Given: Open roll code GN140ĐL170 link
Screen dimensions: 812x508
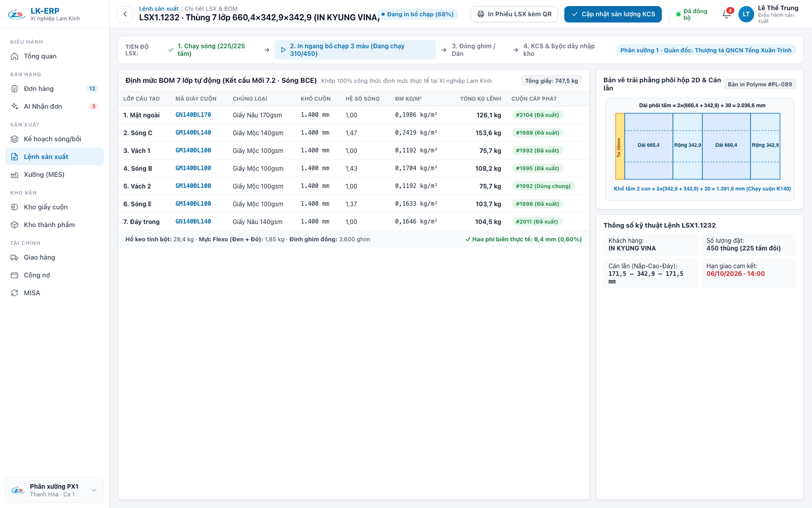Looking at the screenshot, I should tap(193, 115).
